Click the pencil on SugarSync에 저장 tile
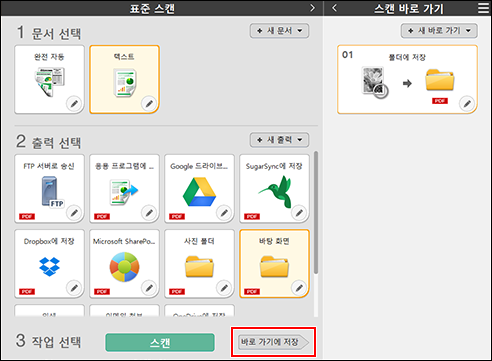This screenshot has height=361, width=492. pyautogui.click(x=299, y=212)
